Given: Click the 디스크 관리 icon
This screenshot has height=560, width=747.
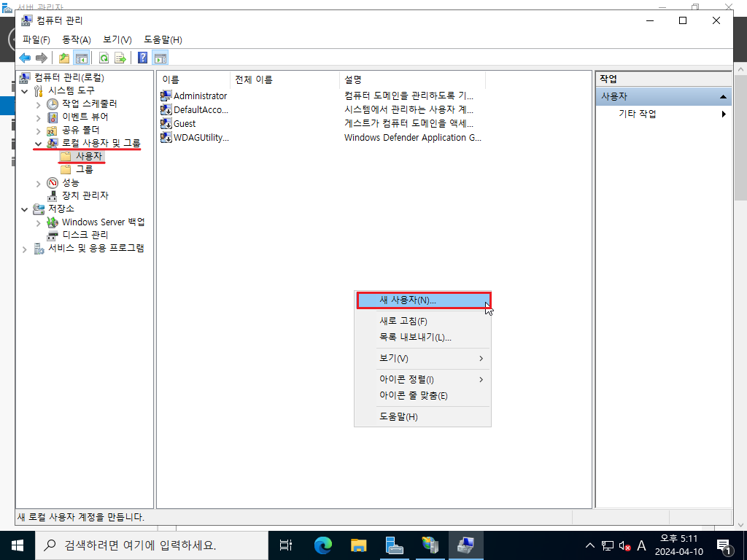Looking at the screenshot, I should coord(53,236).
